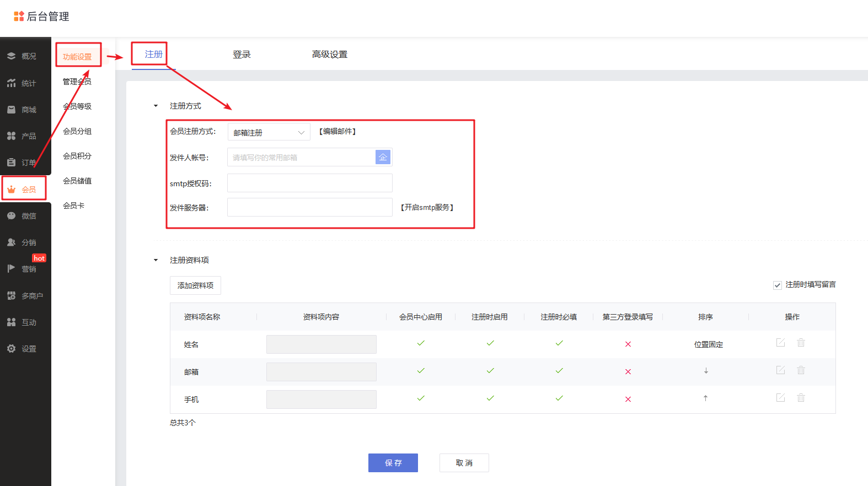Open 设置 gear in the left sidebar
Viewport: 868px width, 486px height.
pyautogui.click(x=22, y=349)
